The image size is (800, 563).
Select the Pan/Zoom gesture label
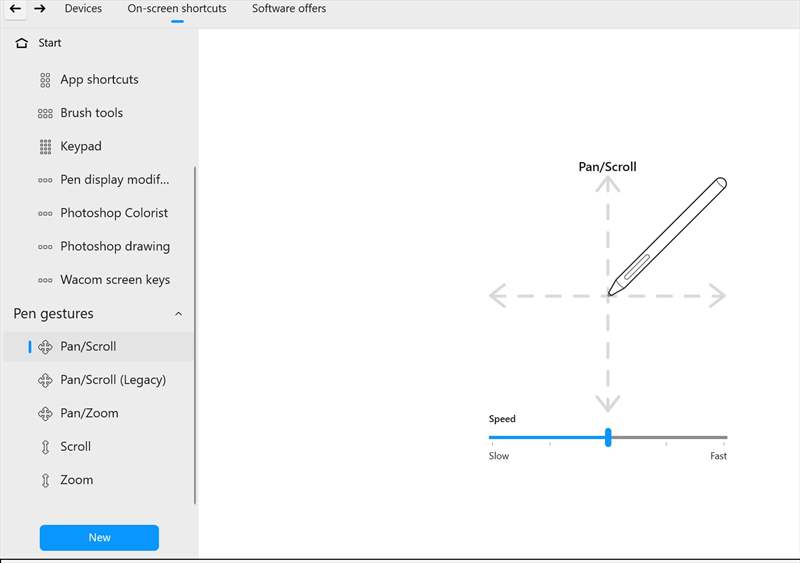(89, 413)
